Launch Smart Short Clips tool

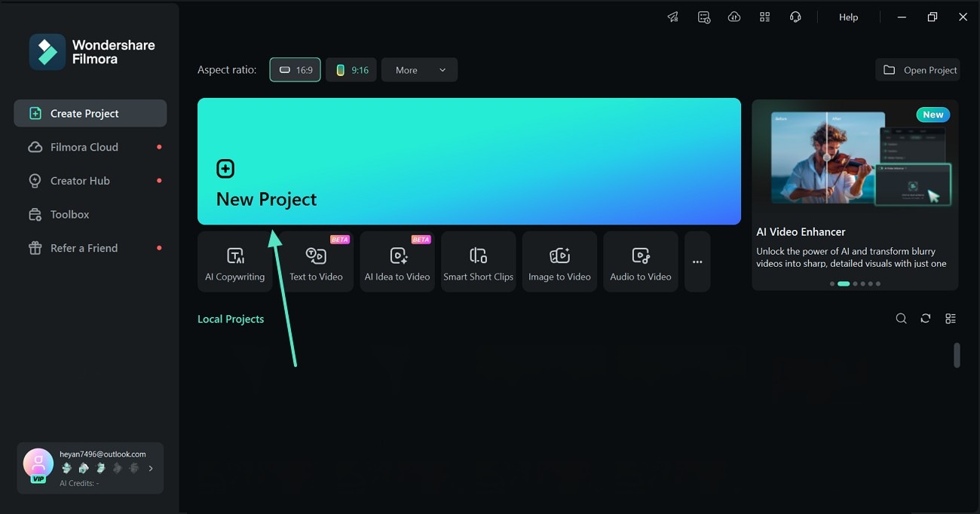tap(479, 262)
